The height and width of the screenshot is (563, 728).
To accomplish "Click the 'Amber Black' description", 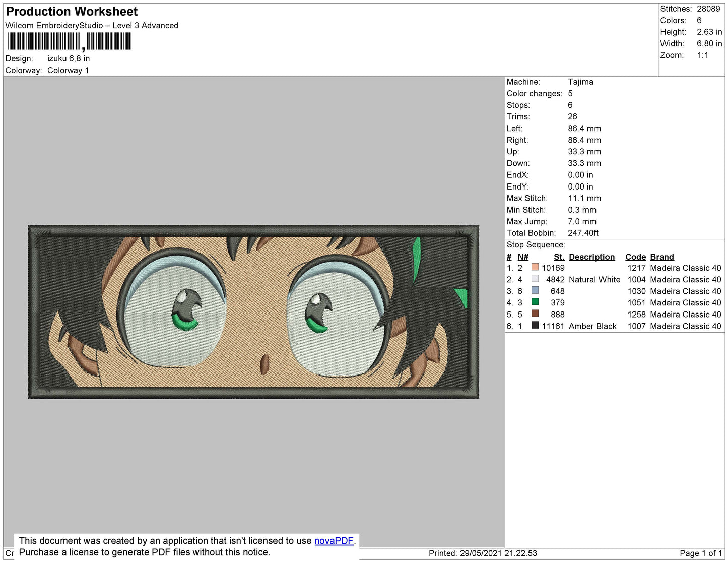I will click(x=592, y=326).
